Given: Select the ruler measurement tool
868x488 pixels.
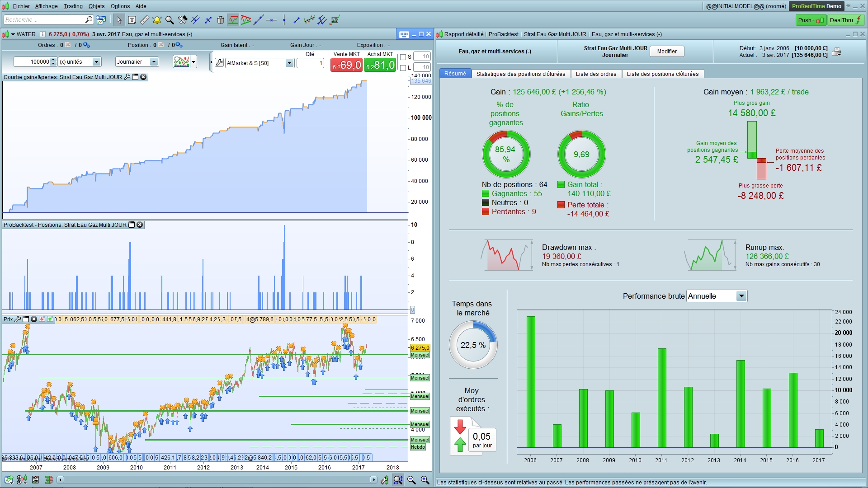Looking at the screenshot, I should tap(145, 20).
